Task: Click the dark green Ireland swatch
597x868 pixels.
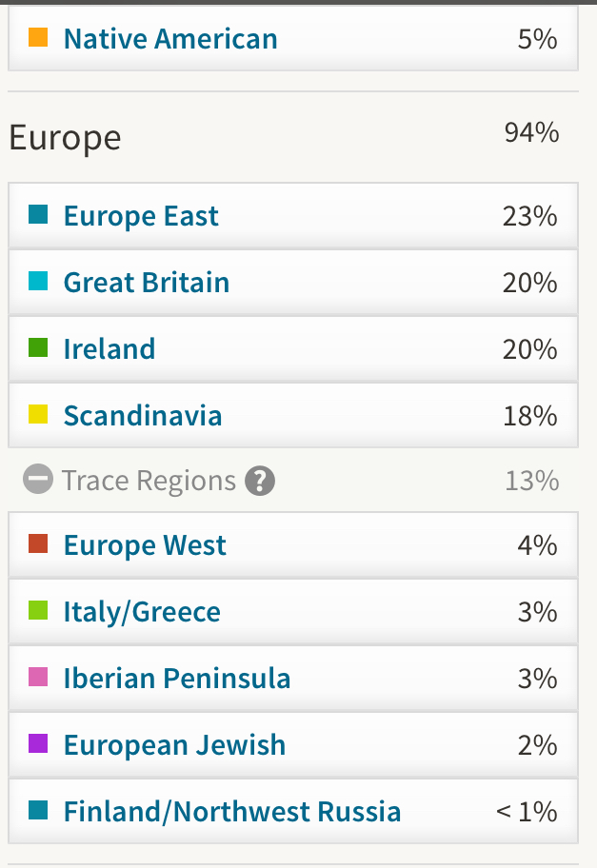Action: point(38,347)
